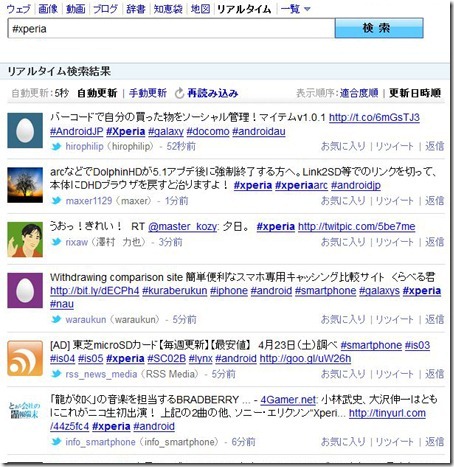The image size is (454, 467).
Task: Click the #xperiaarc hashtag
Action: (x=301, y=185)
